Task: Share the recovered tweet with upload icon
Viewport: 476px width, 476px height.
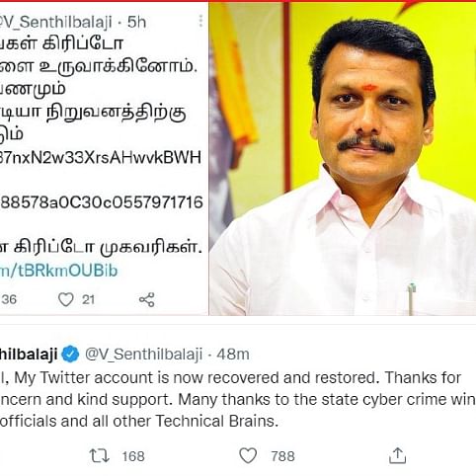Action: tap(397, 456)
